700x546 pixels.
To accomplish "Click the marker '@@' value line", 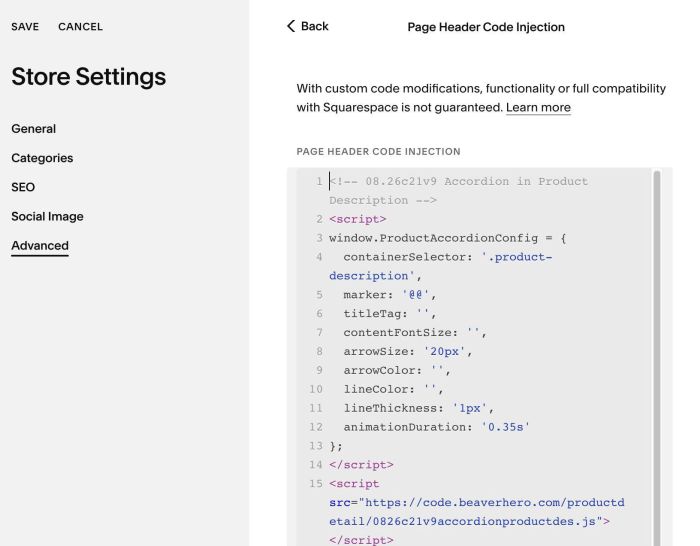I will (x=389, y=295).
